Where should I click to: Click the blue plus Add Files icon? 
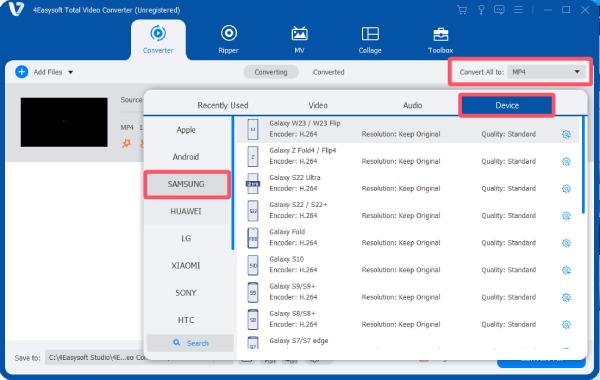point(22,72)
